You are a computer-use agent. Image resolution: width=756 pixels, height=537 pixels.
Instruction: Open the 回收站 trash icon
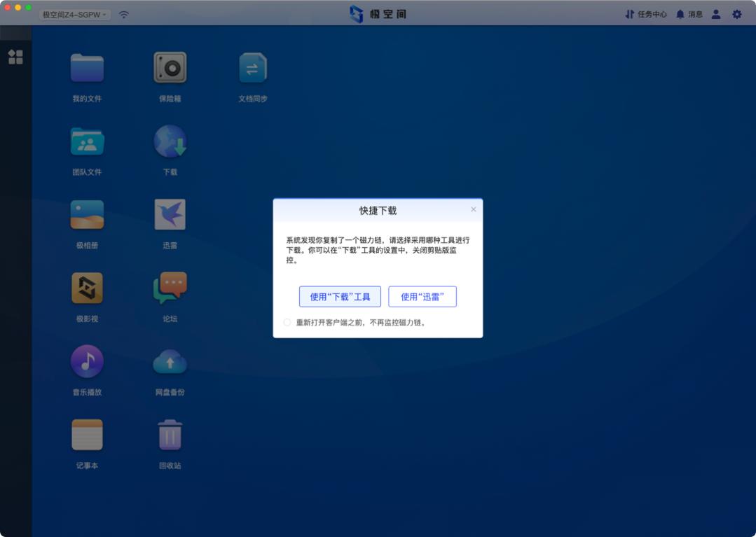pos(170,434)
